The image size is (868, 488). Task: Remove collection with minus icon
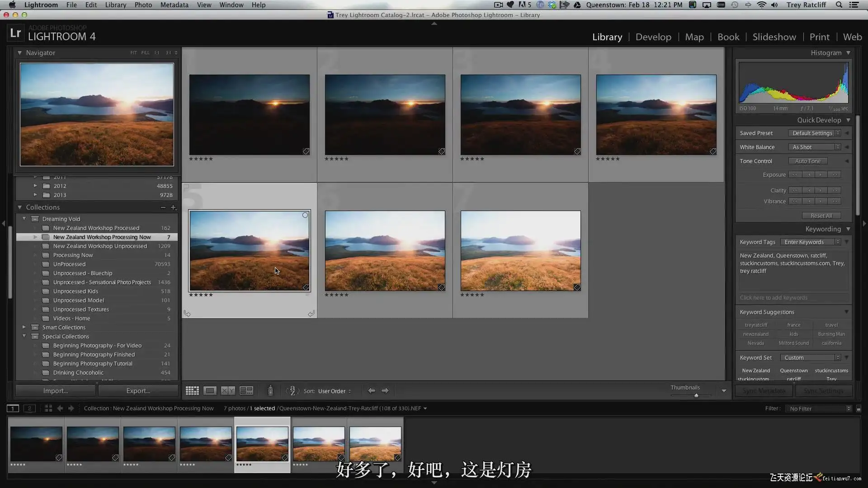[163, 207]
